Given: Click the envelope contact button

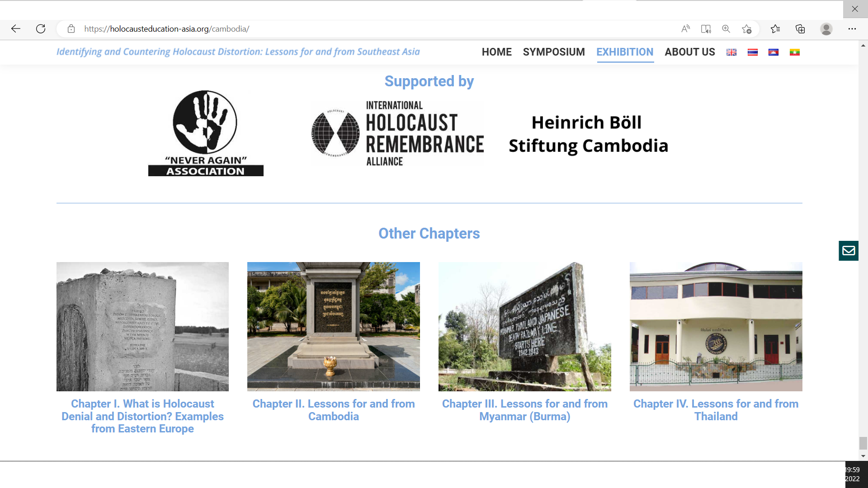Looking at the screenshot, I should click(849, 251).
